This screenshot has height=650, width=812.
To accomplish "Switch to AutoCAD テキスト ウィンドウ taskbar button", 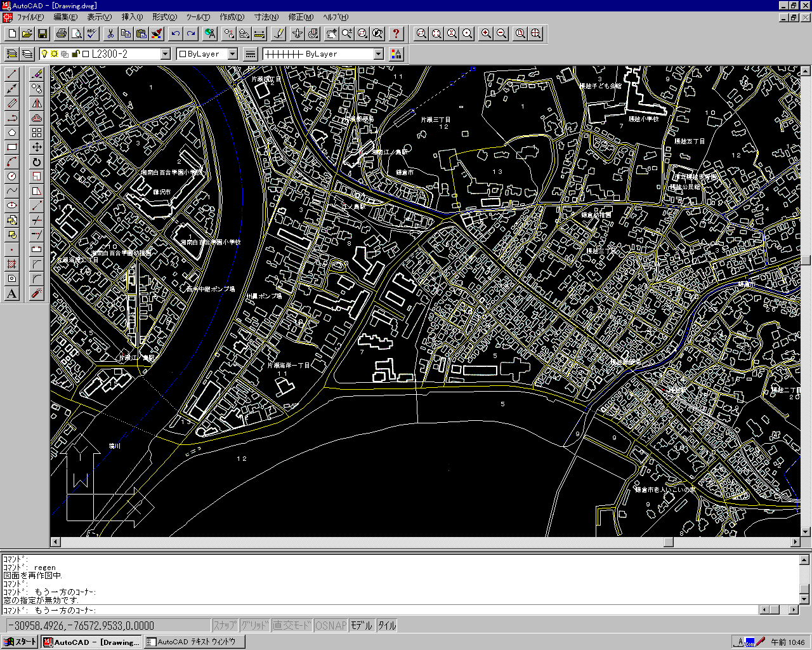I will [x=195, y=642].
